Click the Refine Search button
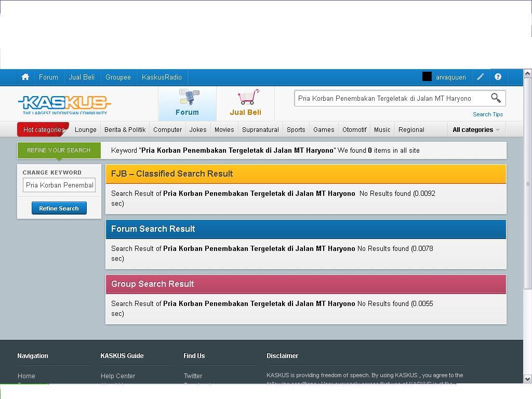532x399 pixels. [x=59, y=208]
